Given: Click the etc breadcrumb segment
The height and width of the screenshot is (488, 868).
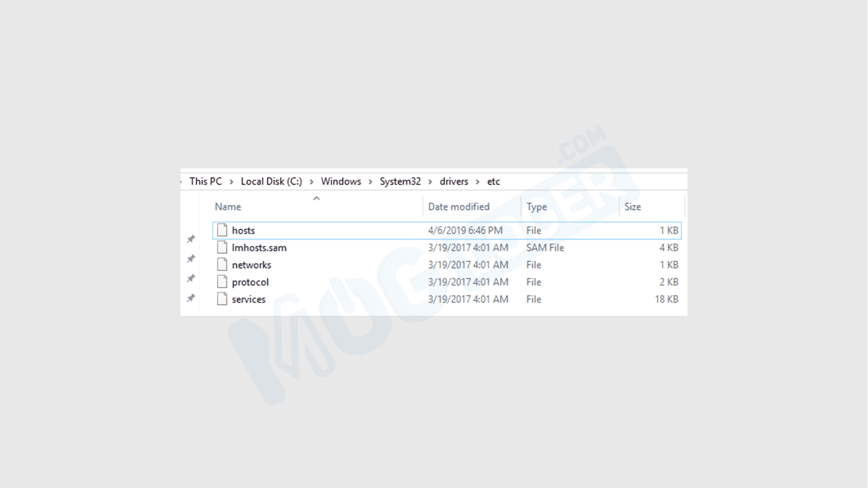Looking at the screenshot, I should [494, 181].
